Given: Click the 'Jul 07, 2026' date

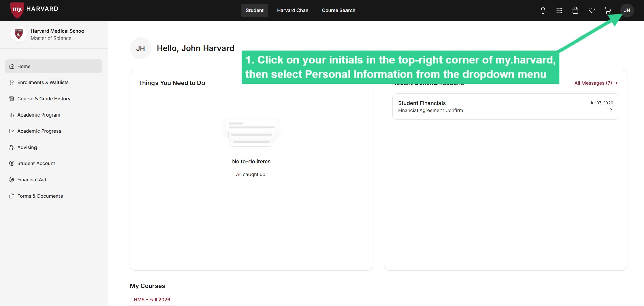Looking at the screenshot, I should point(601,103).
